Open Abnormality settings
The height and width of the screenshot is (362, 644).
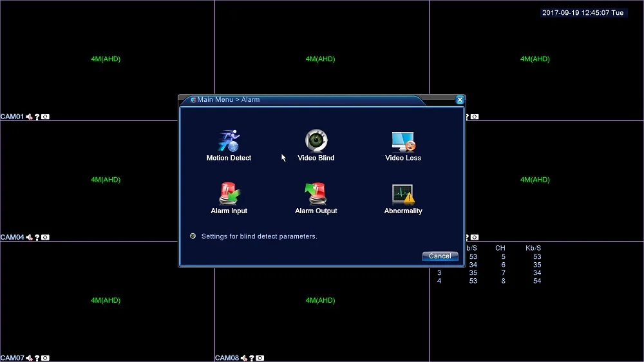pyautogui.click(x=403, y=198)
